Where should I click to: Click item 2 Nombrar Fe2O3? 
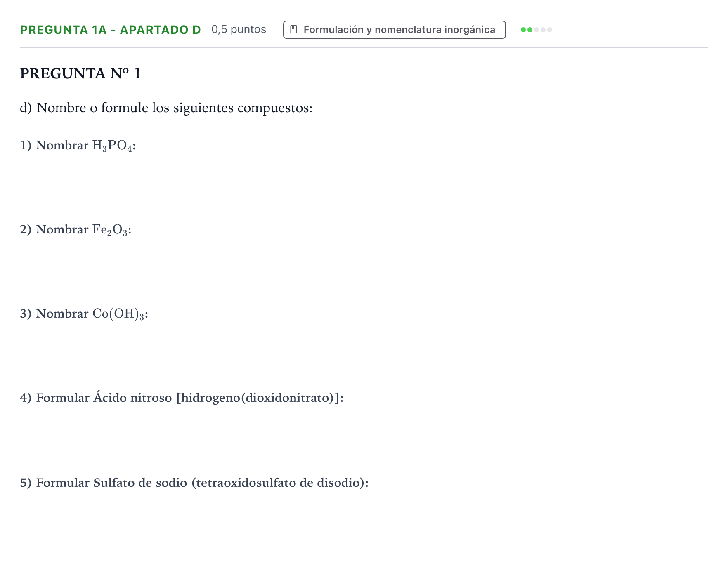(76, 230)
